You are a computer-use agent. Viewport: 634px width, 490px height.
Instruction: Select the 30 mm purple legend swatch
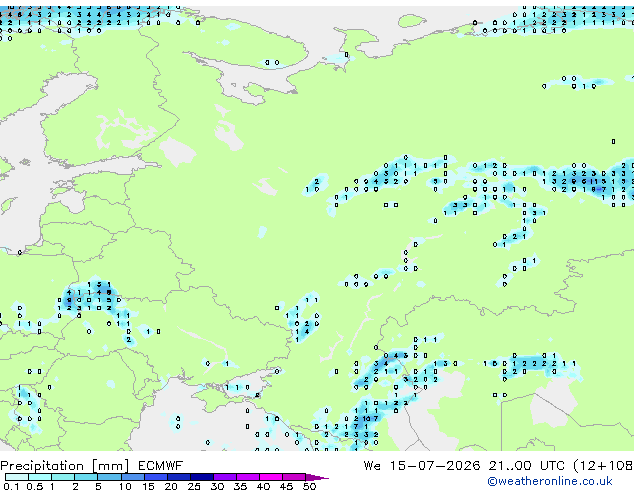click(x=225, y=477)
